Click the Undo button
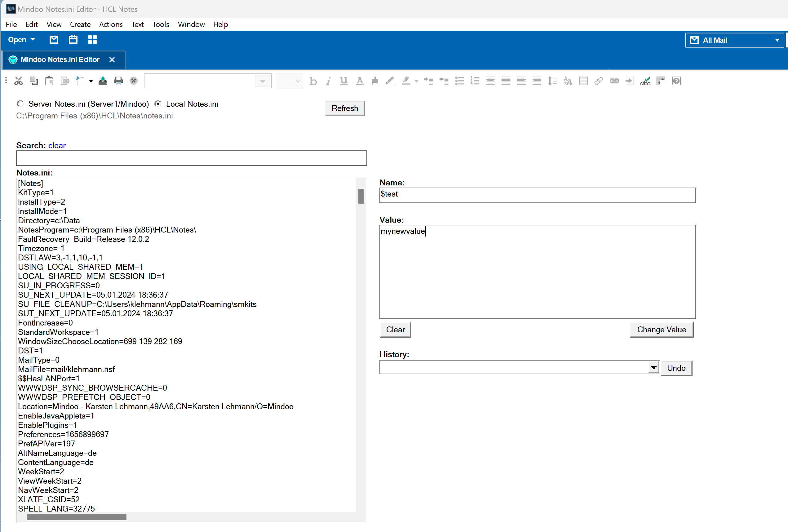This screenshot has height=532, width=788. pyautogui.click(x=676, y=368)
